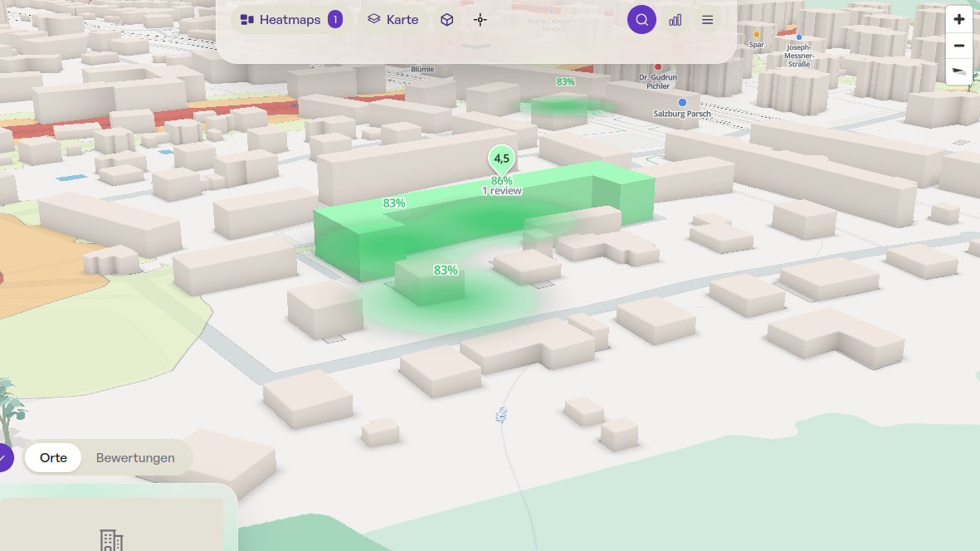Open the Heatmaps panel
The image size is (980, 551).
point(290,20)
